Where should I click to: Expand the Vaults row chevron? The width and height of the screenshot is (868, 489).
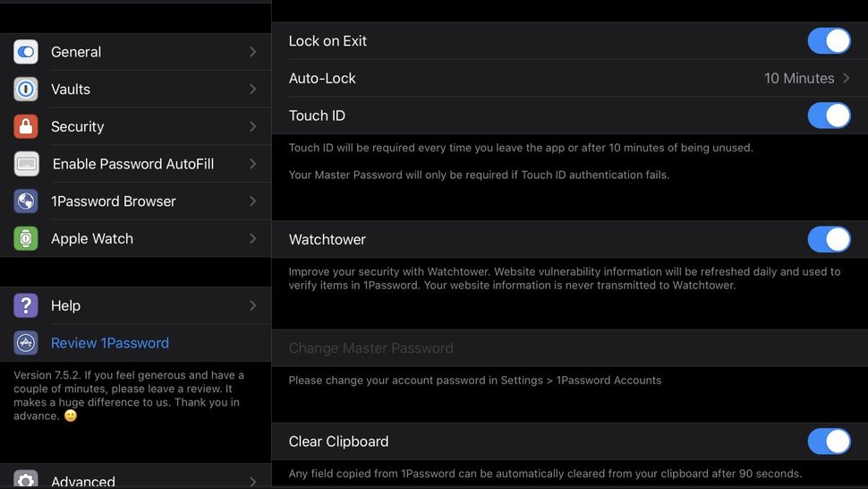click(252, 90)
